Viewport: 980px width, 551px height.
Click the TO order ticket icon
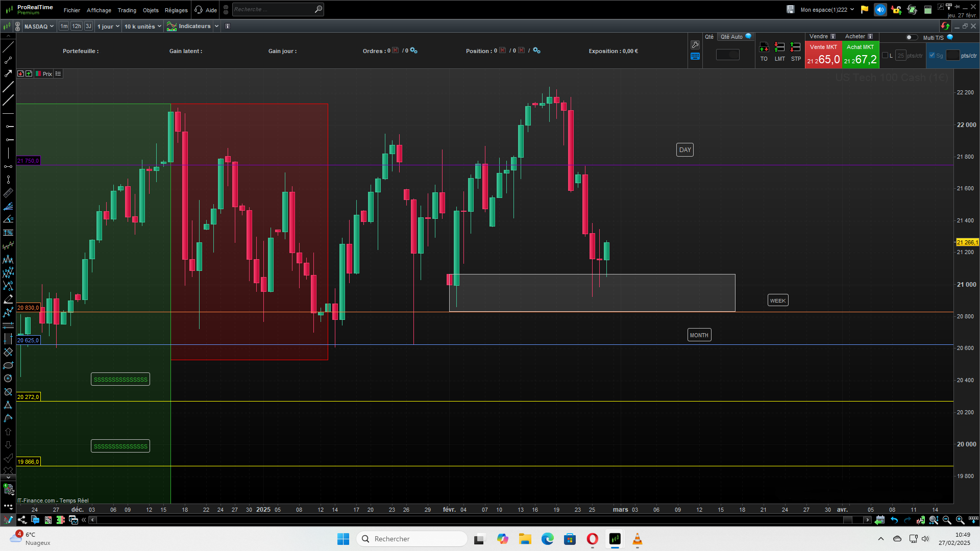coord(764,47)
